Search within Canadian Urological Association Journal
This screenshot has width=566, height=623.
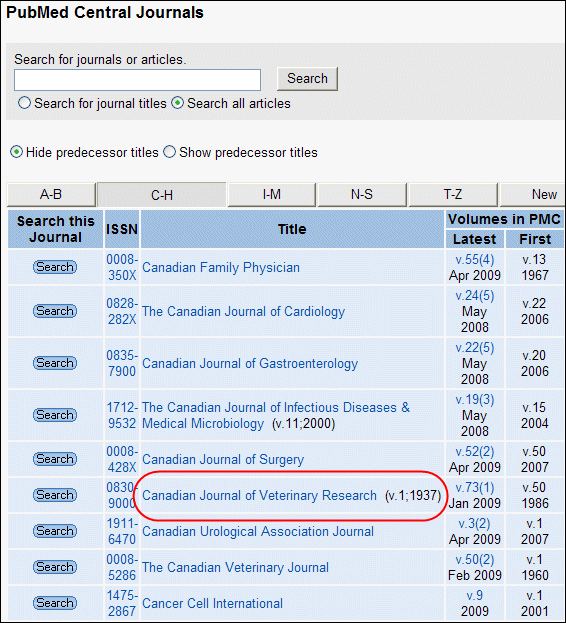pos(55,531)
